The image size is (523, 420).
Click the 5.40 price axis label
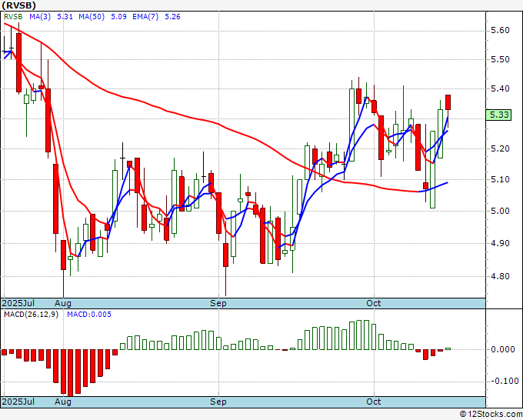(x=500, y=88)
